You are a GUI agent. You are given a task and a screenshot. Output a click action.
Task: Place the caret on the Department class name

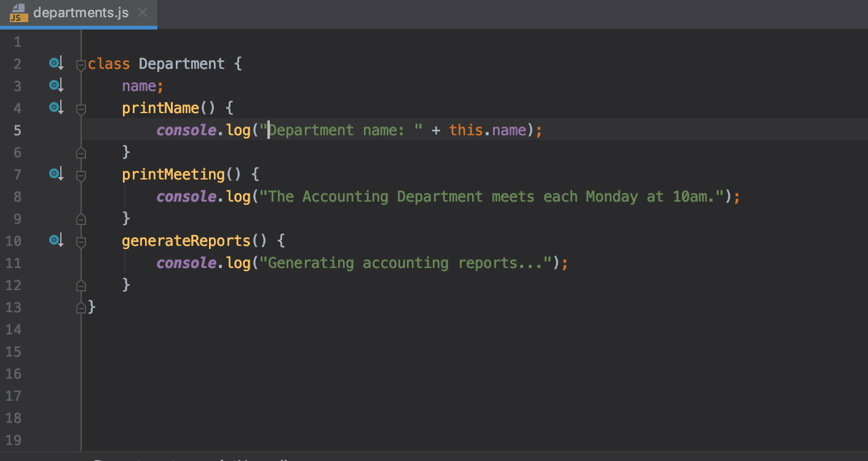pyautogui.click(x=181, y=63)
